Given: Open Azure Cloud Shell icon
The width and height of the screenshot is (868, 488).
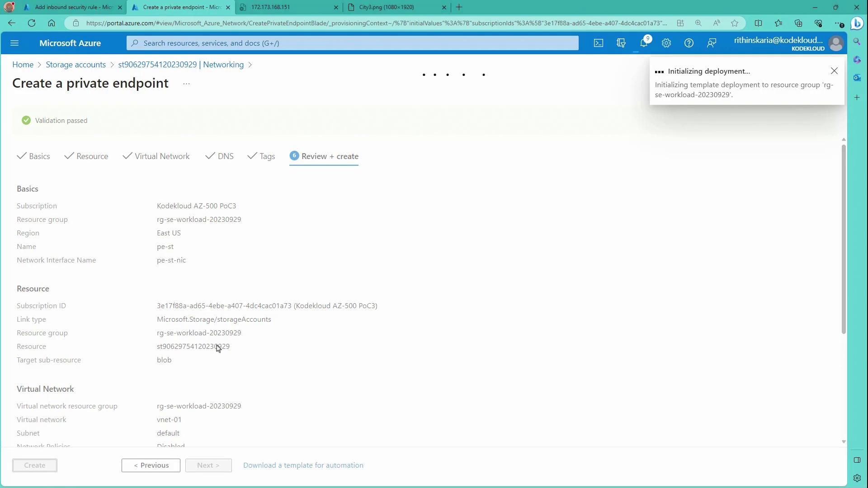Looking at the screenshot, I should 598,43.
